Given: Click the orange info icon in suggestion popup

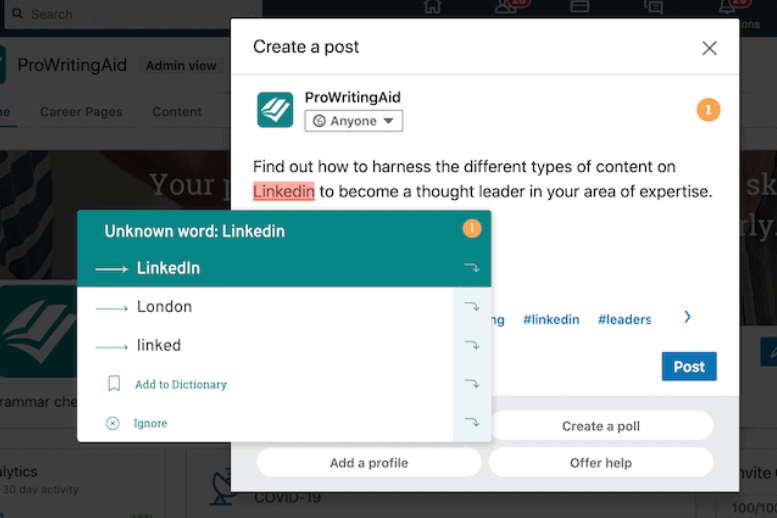Looking at the screenshot, I should (472, 229).
